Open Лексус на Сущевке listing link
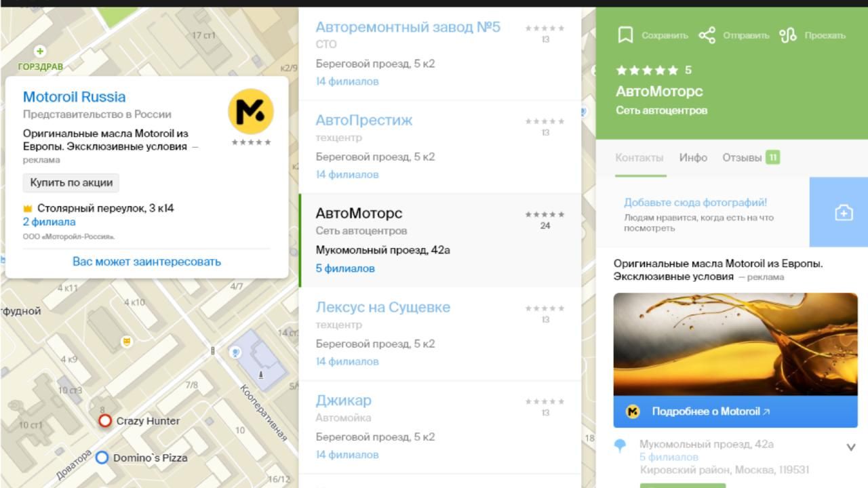 [383, 306]
